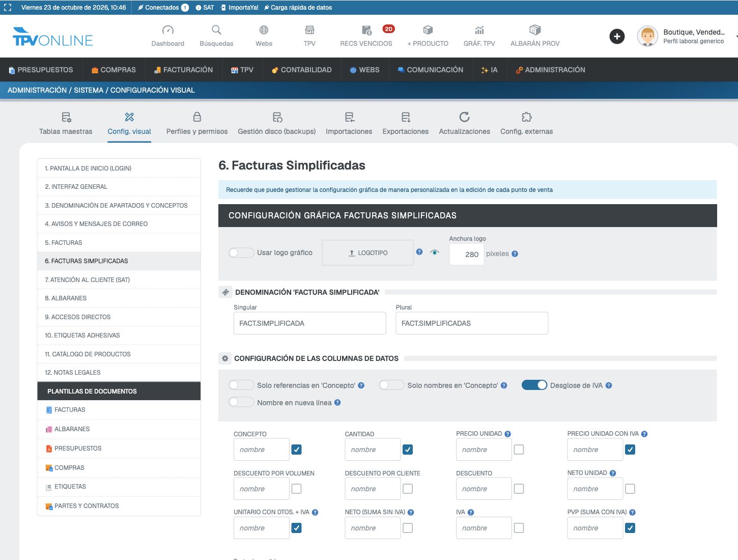Uncheck PVP (SUMA CON IVA) checkbox

(x=630, y=528)
